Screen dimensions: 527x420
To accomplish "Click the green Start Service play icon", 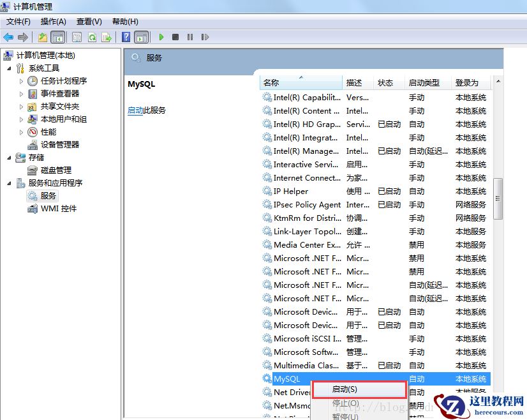I will (x=161, y=37).
